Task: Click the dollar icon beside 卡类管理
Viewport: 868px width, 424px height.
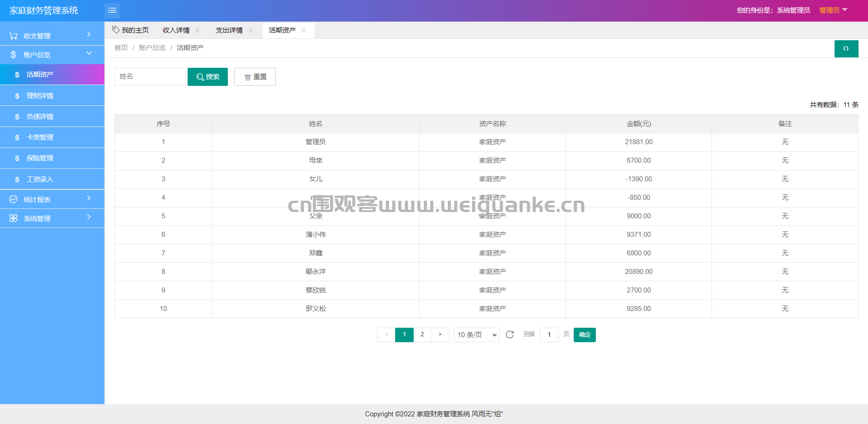Action: point(17,137)
